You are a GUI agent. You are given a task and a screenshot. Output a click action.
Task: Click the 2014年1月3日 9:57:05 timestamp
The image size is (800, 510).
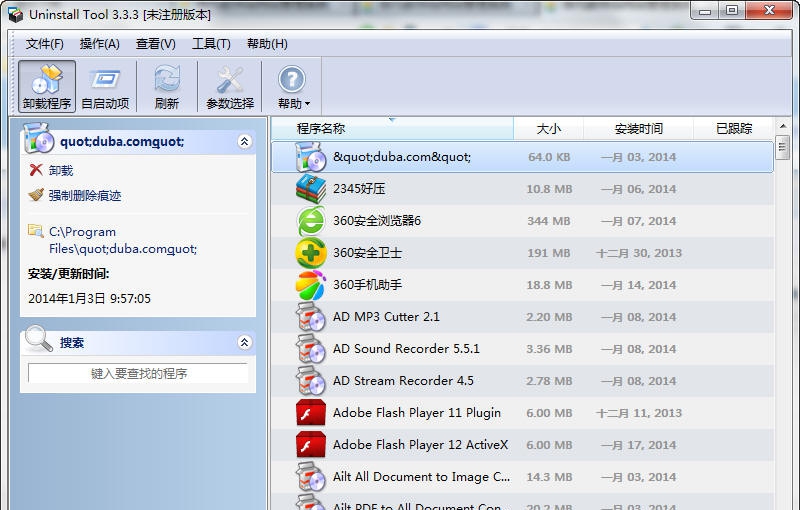pos(89,299)
